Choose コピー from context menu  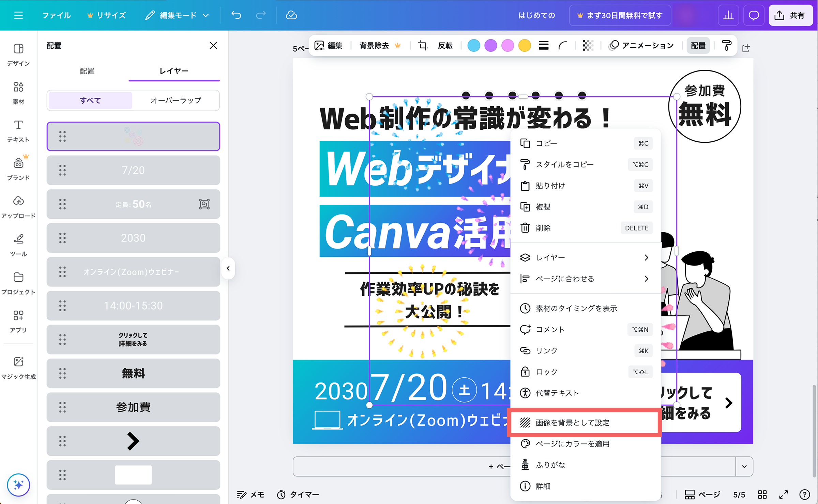coord(585,143)
